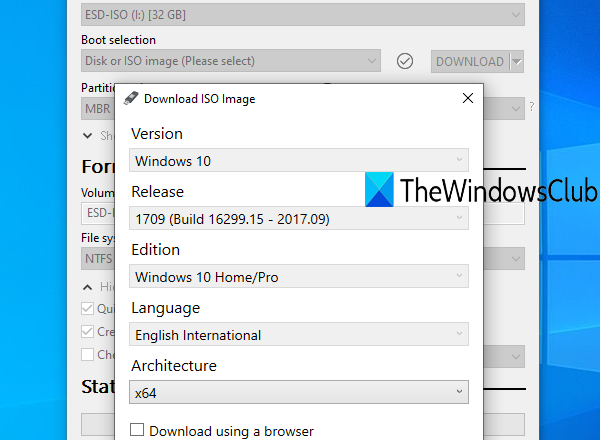Open the arrow next to DOWNLOAD button
Viewport: 600px width, 440px height.
(x=517, y=62)
